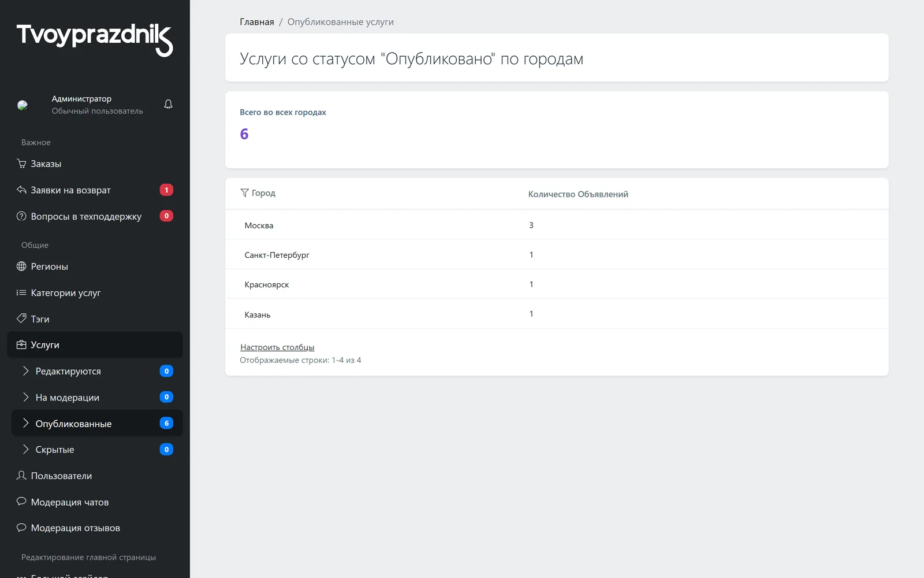This screenshot has height=578, width=924.
Task: Click the shopping cart icon beside Заказы
Action: (21, 164)
